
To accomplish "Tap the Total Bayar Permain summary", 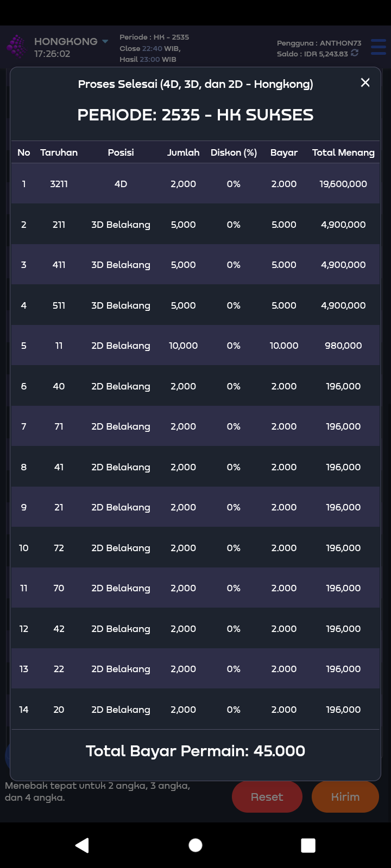I will pyautogui.click(x=195, y=751).
